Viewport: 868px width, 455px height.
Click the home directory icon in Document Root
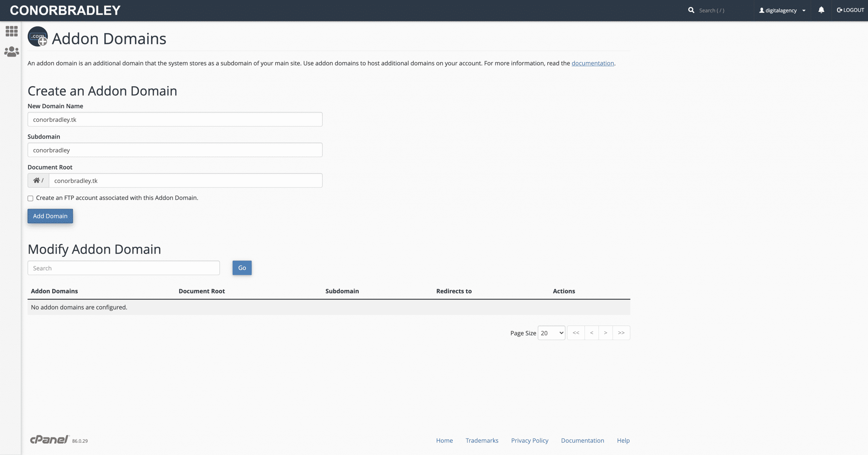pyautogui.click(x=36, y=180)
